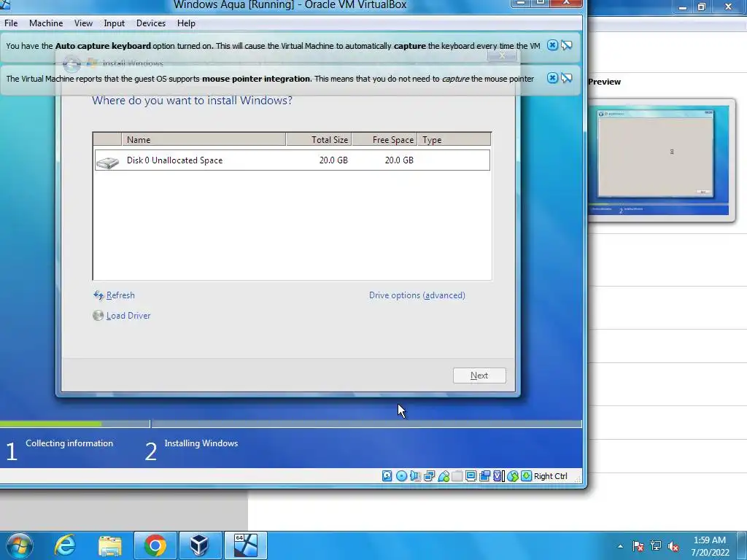
Task: Click the Load Driver link
Action: coord(128,315)
